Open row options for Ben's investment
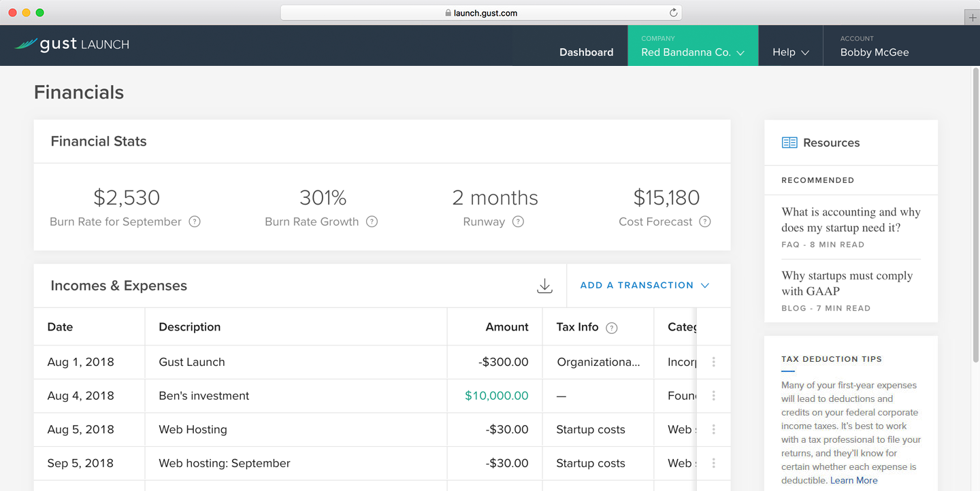Viewport: 980px width, 491px height. tap(713, 396)
